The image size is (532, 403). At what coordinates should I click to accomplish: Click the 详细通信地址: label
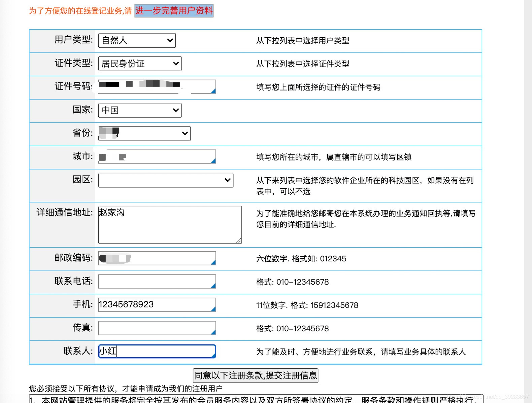pos(65,212)
